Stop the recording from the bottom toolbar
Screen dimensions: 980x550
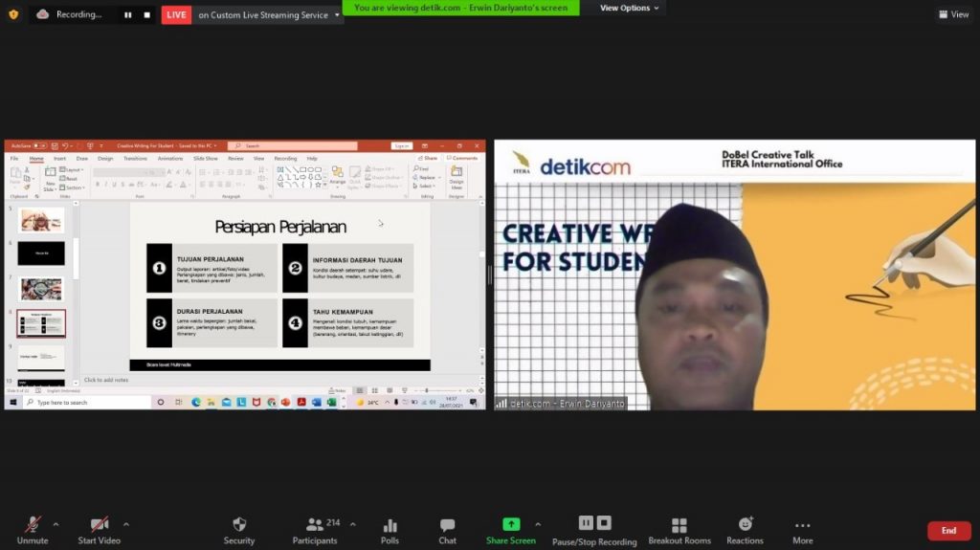tap(604, 522)
